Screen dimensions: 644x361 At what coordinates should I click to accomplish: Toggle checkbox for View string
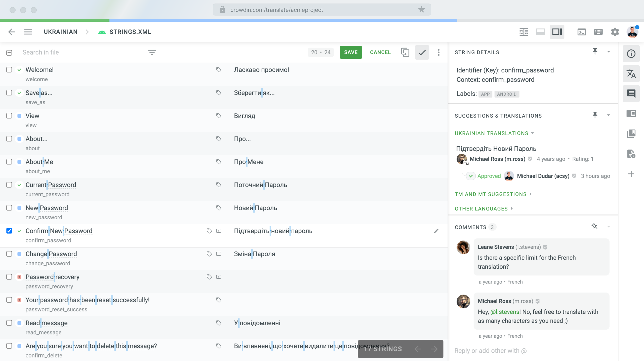click(9, 116)
